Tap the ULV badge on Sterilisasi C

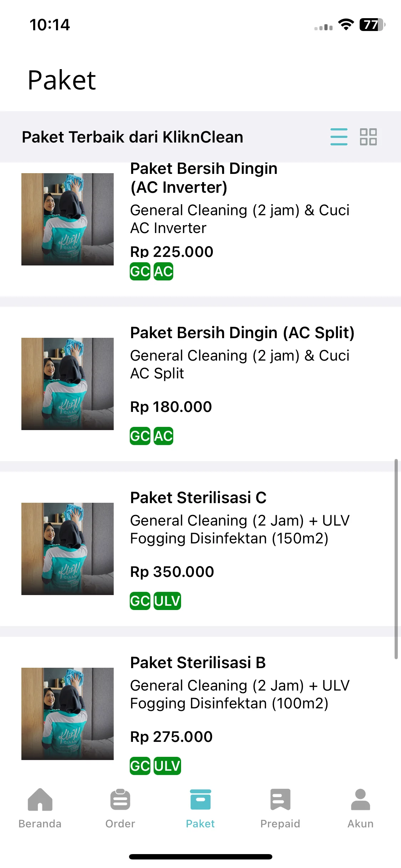pyautogui.click(x=167, y=601)
